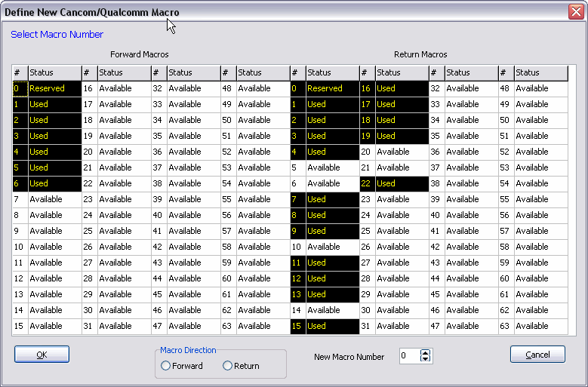Select the Used status of Return macro 15
This screenshot has height=387, width=588.
coord(331,326)
